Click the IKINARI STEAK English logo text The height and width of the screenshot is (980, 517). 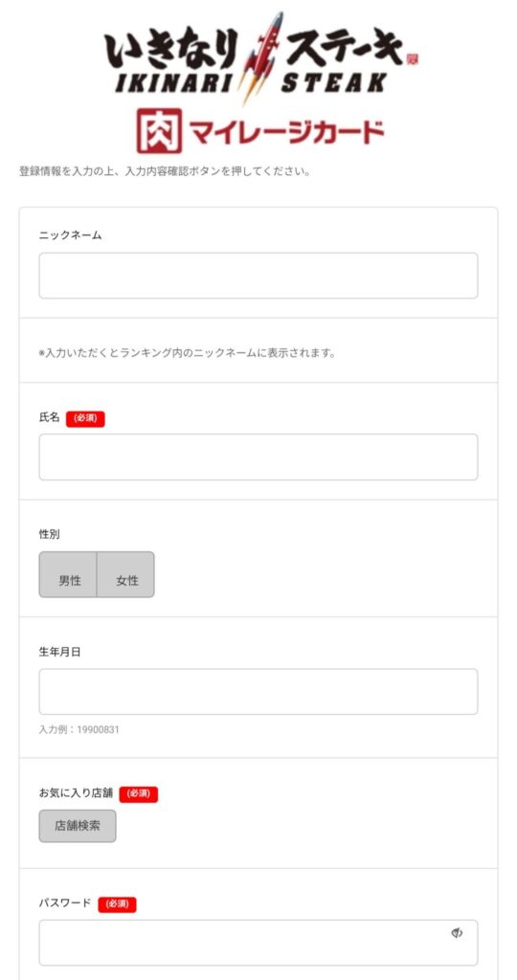(250, 82)
